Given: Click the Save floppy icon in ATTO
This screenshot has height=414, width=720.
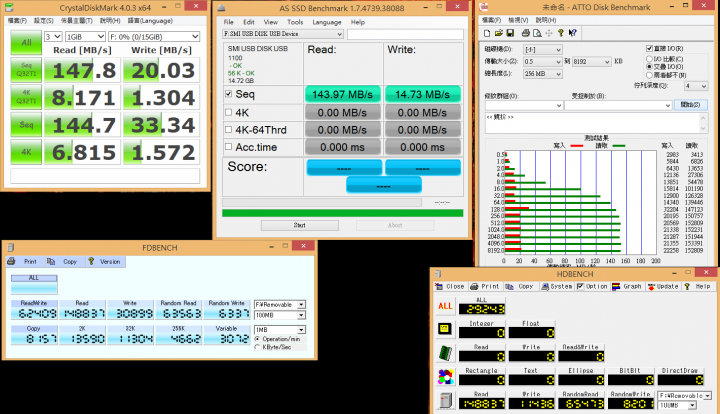Looking at the screenshot, I should (x=510, y=33).
